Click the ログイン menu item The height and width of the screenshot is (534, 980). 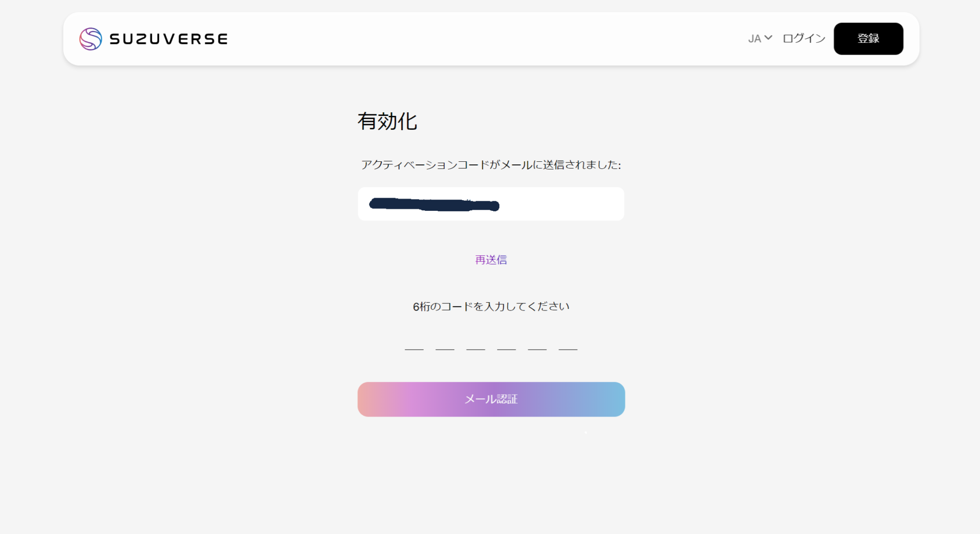click(803, 38)
